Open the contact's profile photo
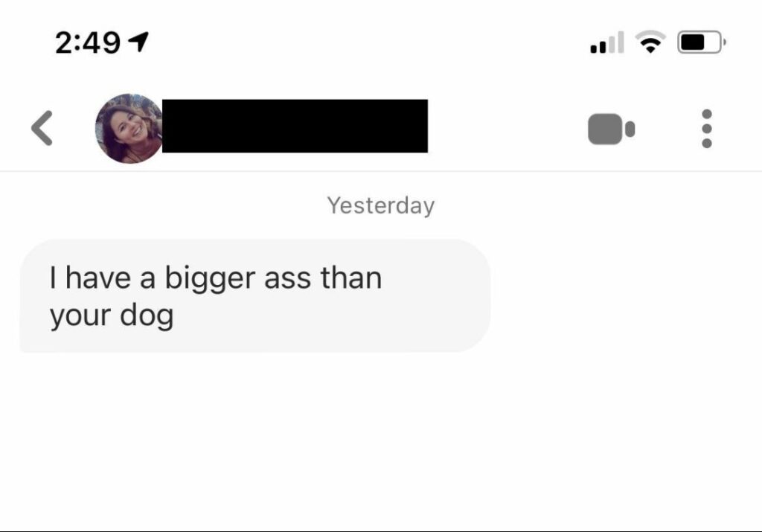 tap(129, 128)
